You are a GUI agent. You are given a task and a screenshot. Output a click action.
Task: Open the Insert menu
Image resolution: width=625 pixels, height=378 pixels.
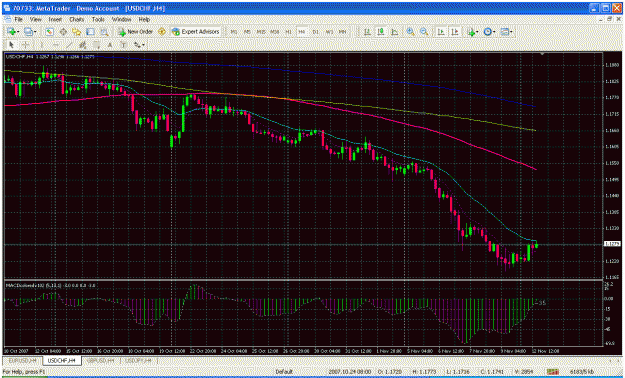(55, 19)
